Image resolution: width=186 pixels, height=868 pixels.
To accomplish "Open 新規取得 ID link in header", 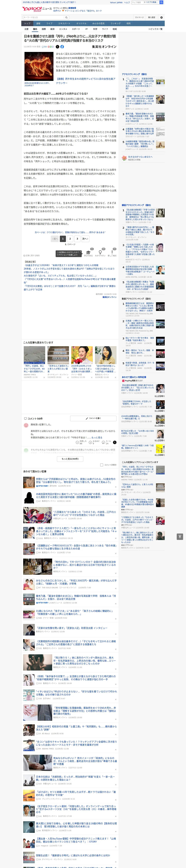I will click(72, 8).
